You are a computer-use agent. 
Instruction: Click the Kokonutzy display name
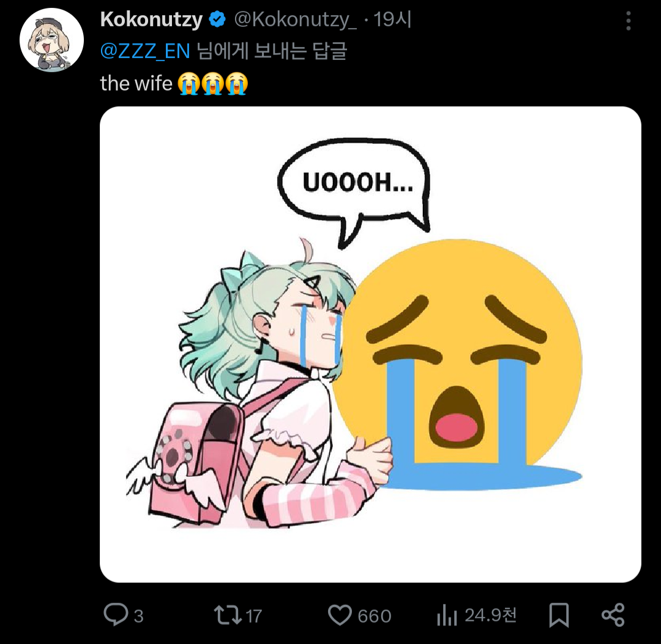click(x=151, y=20)
